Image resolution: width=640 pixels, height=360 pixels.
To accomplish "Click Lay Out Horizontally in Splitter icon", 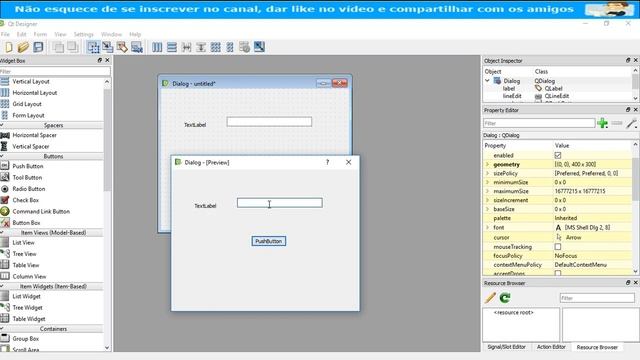I will tap(187, 47).
